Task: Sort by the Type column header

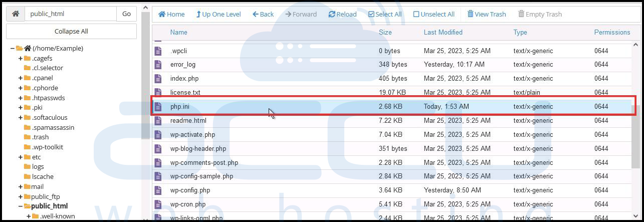Action: [x=520, y=32]
